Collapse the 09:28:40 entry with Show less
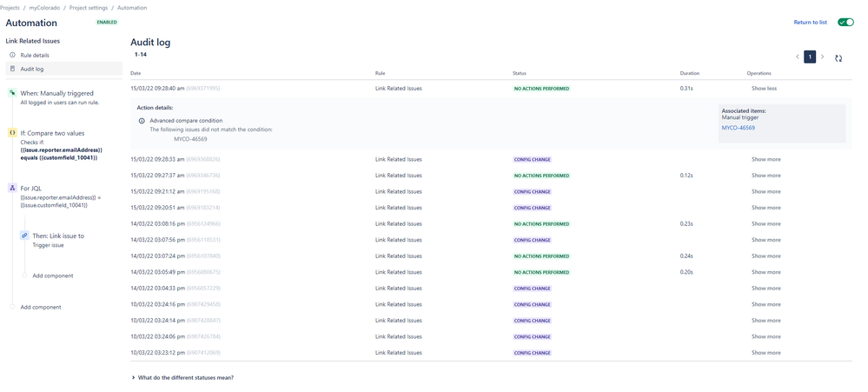The image size is (868, 392). [764, 89]
